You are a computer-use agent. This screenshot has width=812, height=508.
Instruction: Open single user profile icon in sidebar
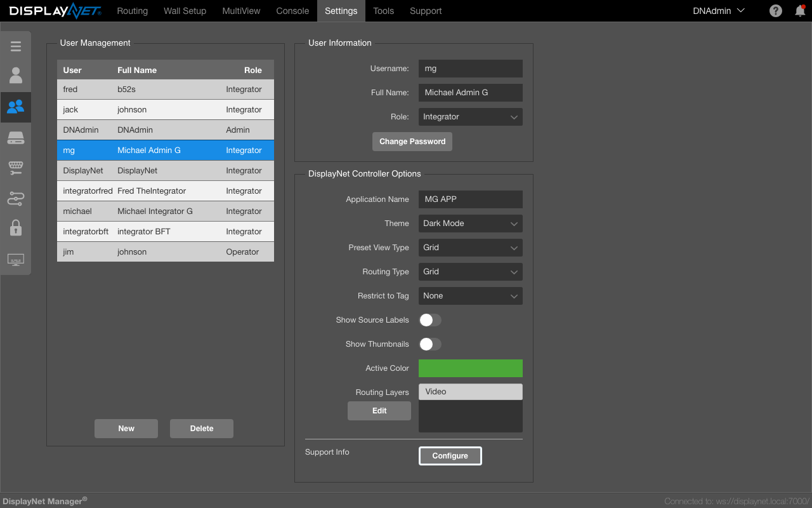pyautogui.click(x=15, y=76)
